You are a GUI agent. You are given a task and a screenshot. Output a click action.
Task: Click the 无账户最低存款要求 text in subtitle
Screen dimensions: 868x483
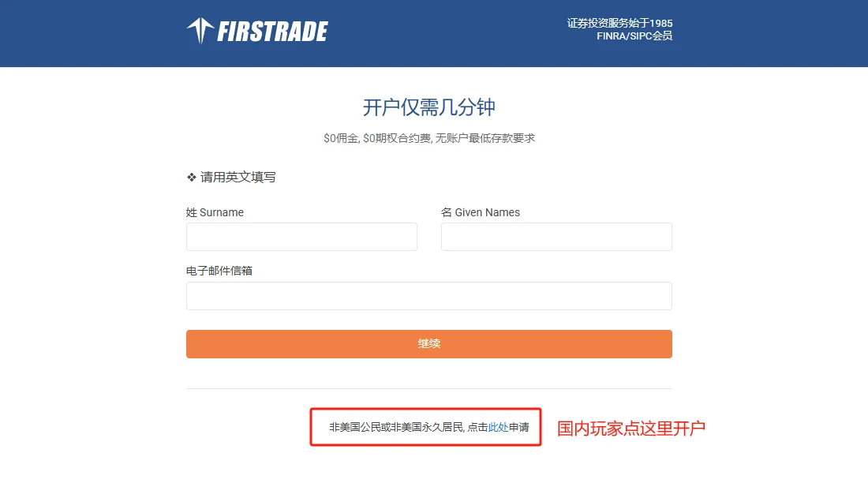[x=485, y=138]
